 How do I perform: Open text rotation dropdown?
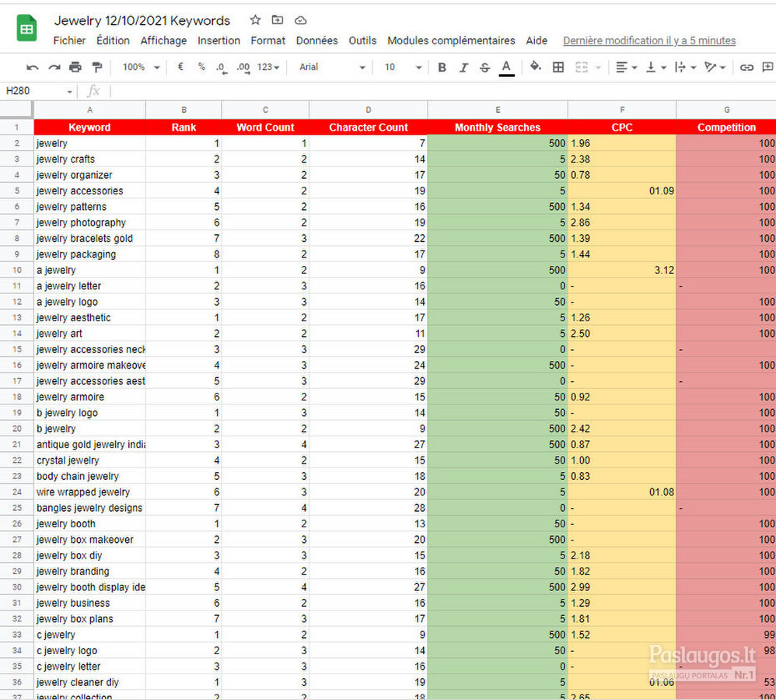point(715,68)
